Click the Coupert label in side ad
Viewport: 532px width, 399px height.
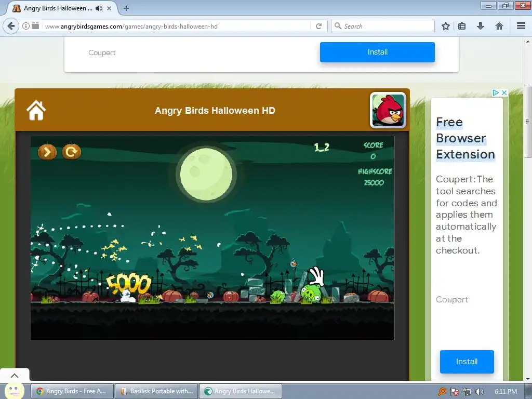coord(452,300)
